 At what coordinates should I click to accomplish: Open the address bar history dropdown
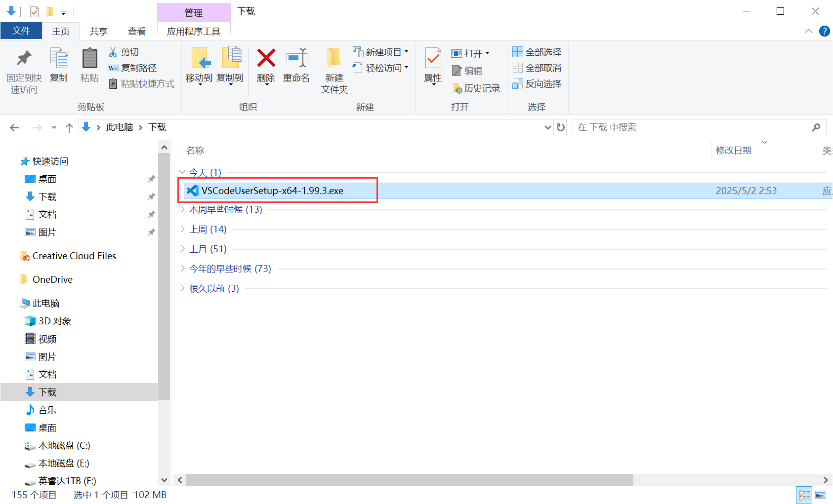coord(547,127)
